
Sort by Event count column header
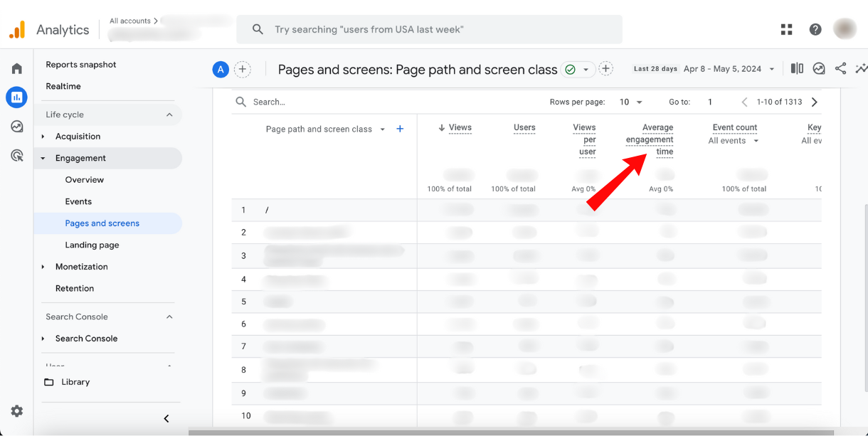[x=735, y=127]
